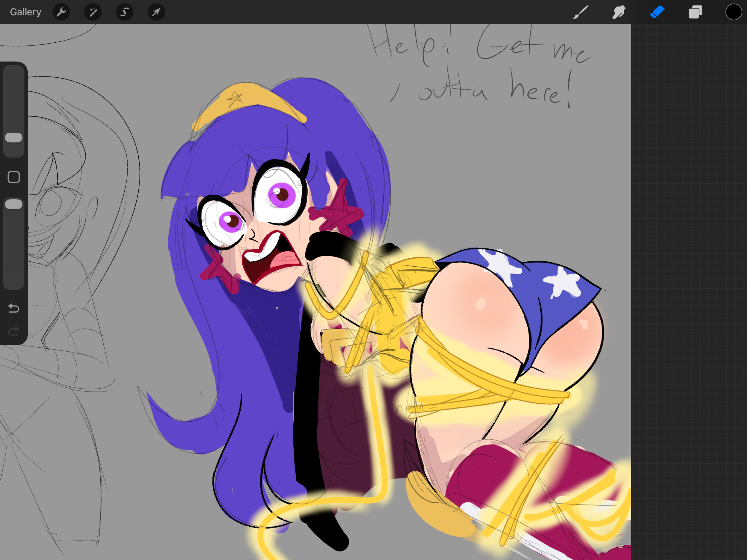Screen dimensions: 747x560
Task: Open the Adjustments magic wand menu
Action: tap(93, 12)
